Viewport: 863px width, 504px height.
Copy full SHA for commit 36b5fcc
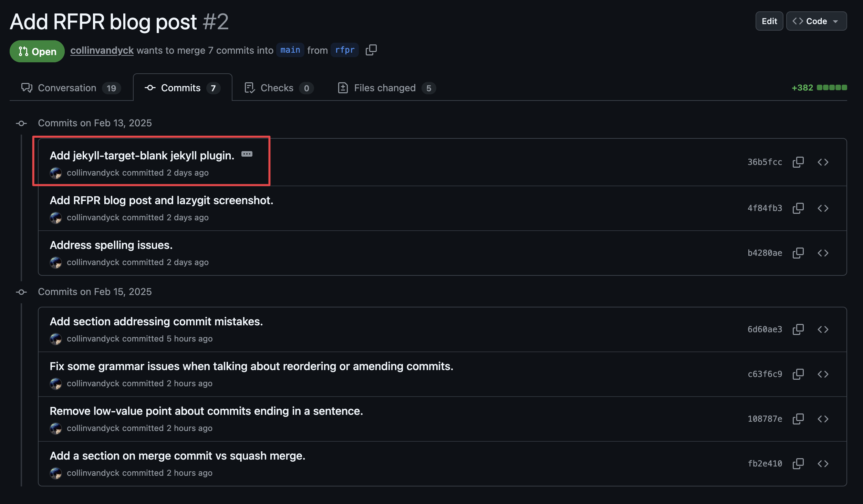(x=798, y=162)
